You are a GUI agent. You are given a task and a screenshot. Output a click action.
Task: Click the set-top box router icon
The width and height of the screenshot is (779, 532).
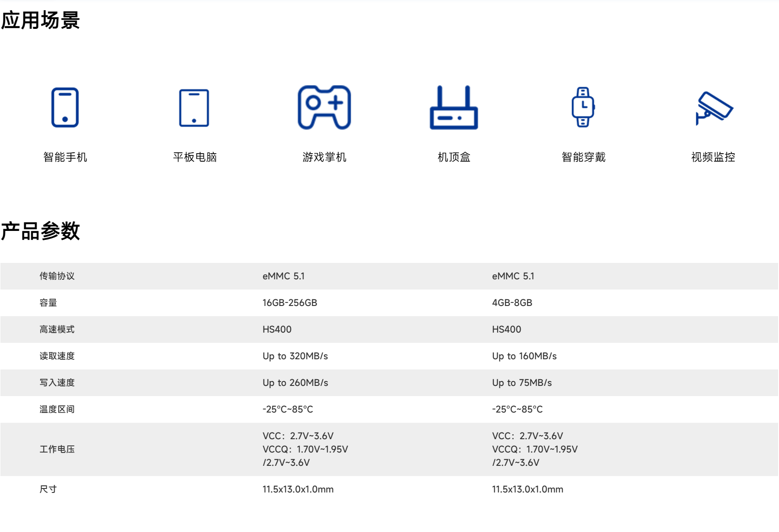[x=454, y=108]
